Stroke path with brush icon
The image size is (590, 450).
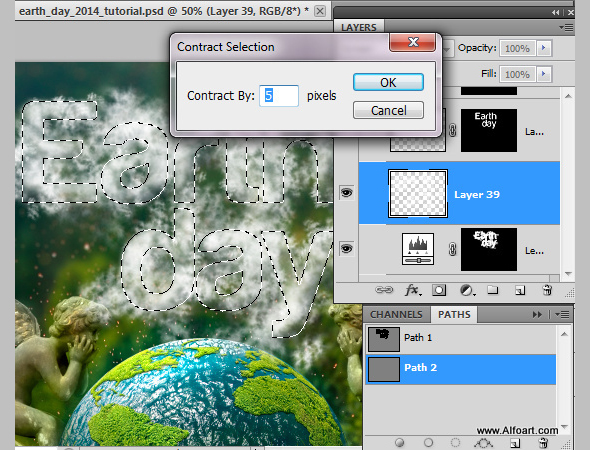(x=428, y=442)
